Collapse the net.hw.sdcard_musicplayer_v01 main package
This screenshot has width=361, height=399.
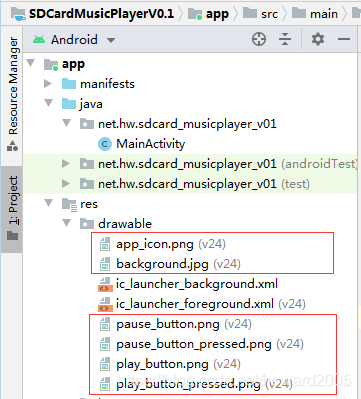click(67, 123)
